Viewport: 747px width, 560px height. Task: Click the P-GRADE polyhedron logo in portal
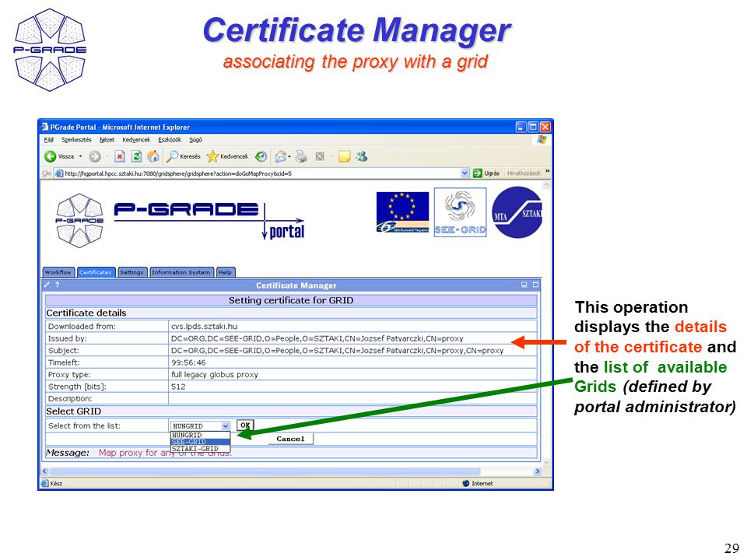pyautogui.click(x=79, y=220)
